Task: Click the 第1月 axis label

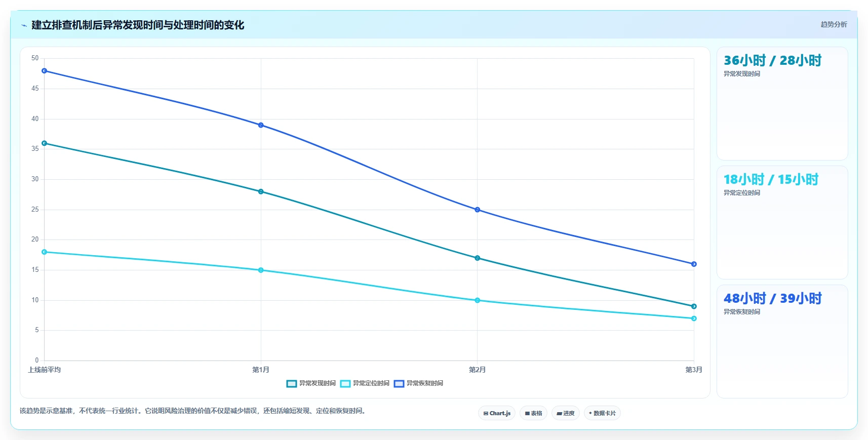Action: click(x=261, y=370)
